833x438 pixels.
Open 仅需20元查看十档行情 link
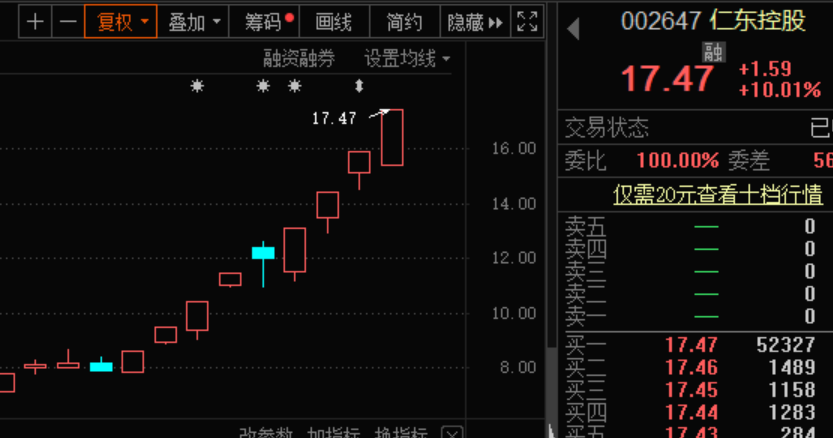click(x=718, y=195)
